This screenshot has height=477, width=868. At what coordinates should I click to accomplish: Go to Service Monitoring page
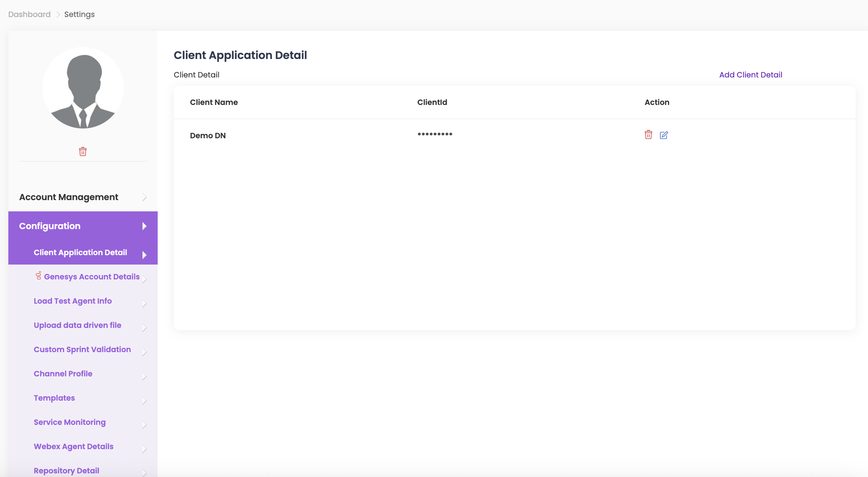tap(69, 422)
